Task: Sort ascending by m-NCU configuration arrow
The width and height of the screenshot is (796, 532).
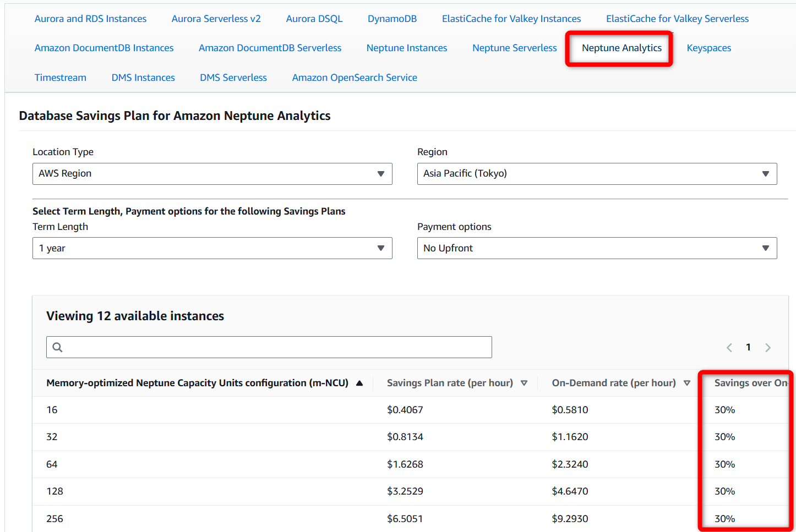Action: click(359, 383)
